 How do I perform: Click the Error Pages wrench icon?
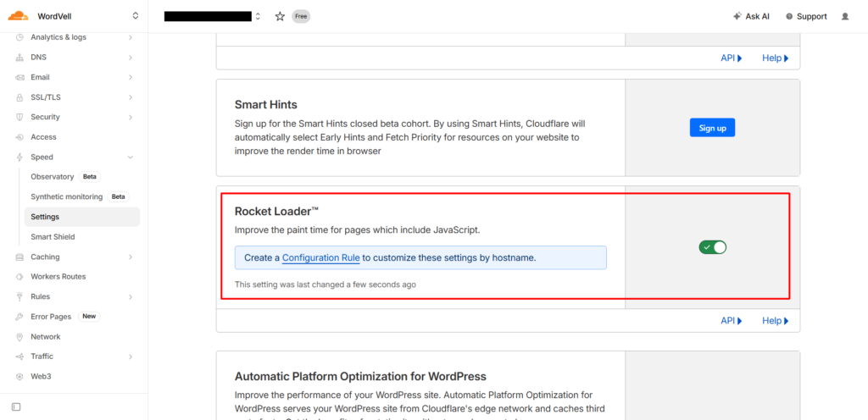click(x=19, y=317)
